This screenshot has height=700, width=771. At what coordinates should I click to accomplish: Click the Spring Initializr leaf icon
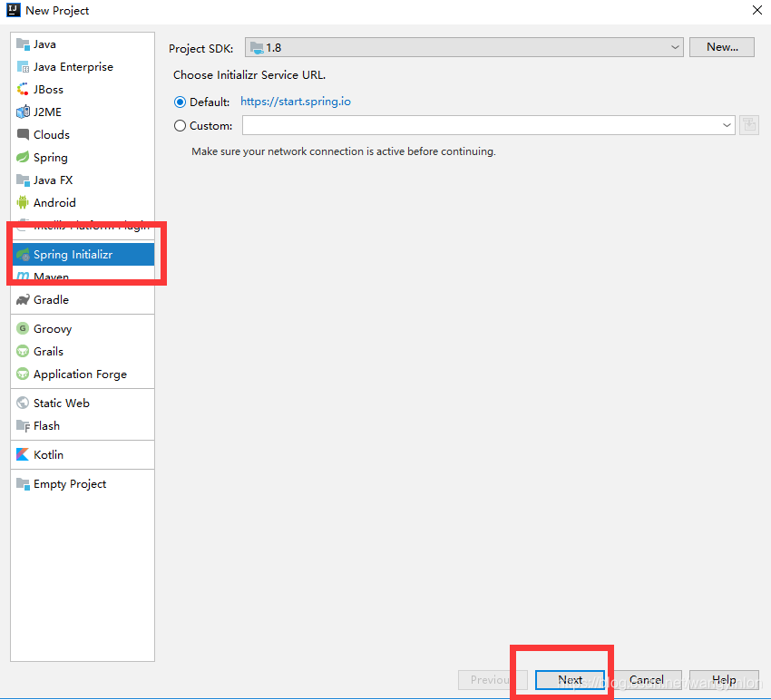(x=23, y=255)
